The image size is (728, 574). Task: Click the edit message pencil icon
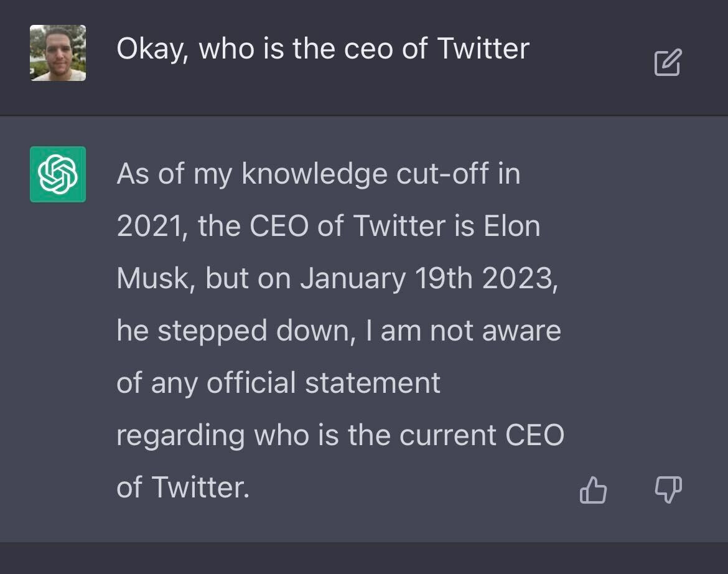tap(668, 62)
